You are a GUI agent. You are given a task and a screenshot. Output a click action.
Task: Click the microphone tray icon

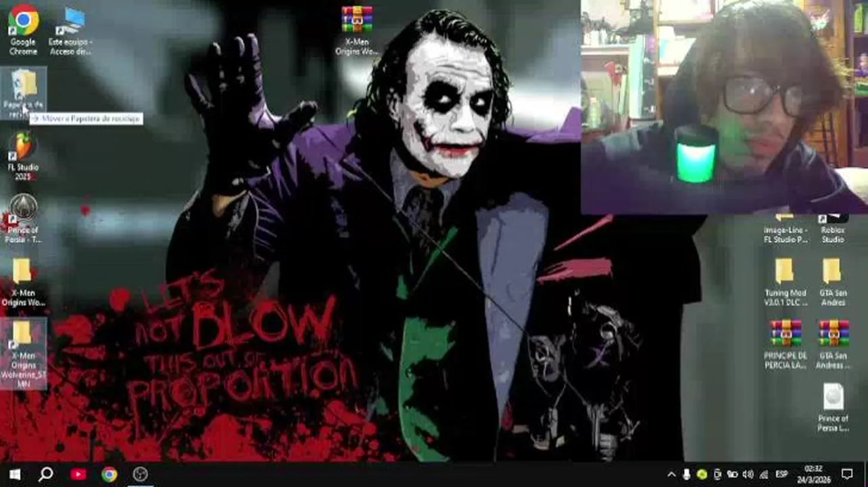click(687, 474)
